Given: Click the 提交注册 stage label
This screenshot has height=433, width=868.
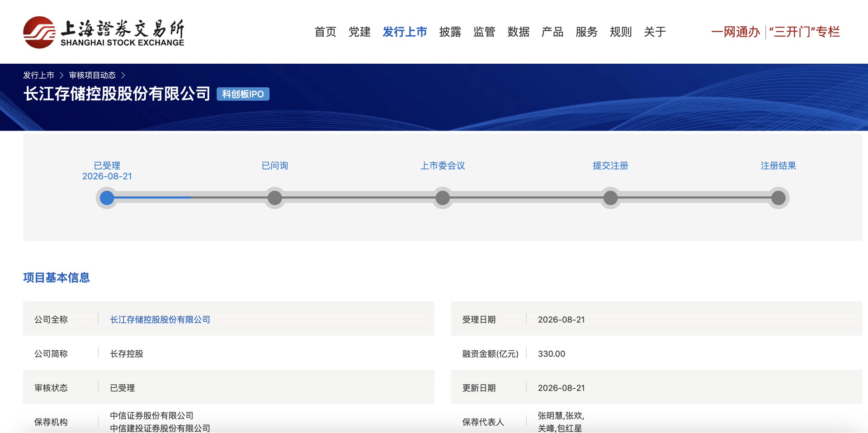Looking at the screenshot, I should 610,165.
